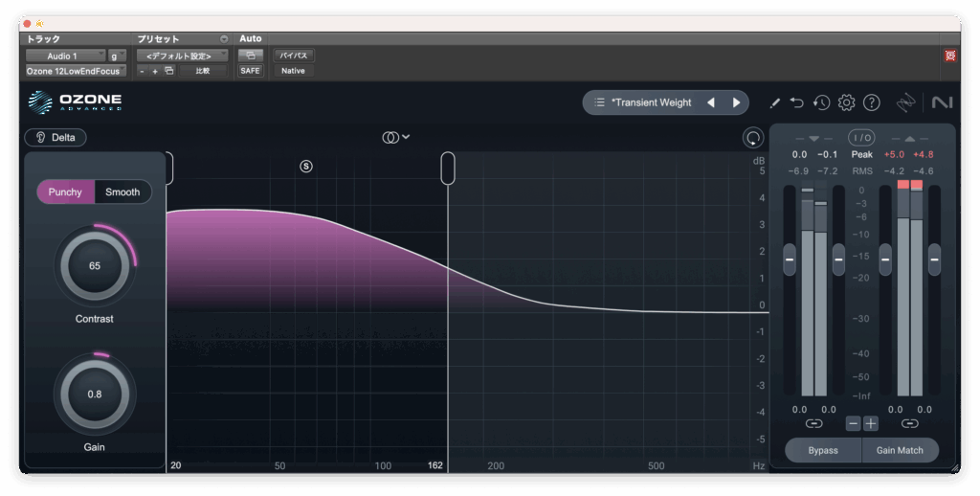
Task: Open the undo history clock icon
Action: tap(821, 102)
